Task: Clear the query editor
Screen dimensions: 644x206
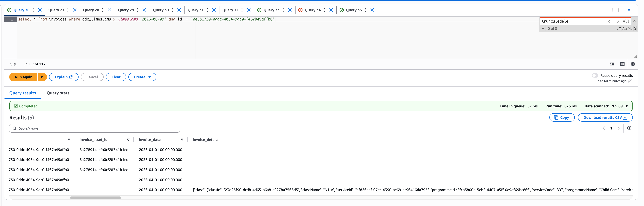Action: pyautogui.click(x=116, y=77)
